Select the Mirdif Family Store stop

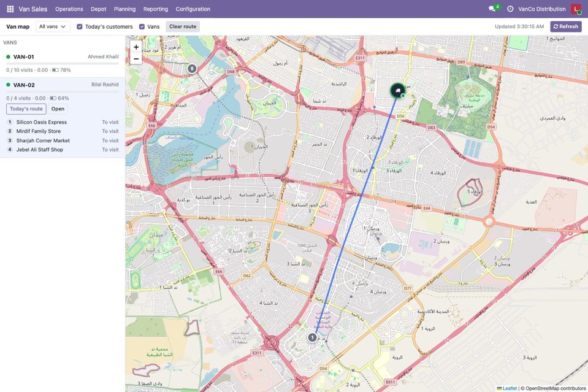click(63, 131)
